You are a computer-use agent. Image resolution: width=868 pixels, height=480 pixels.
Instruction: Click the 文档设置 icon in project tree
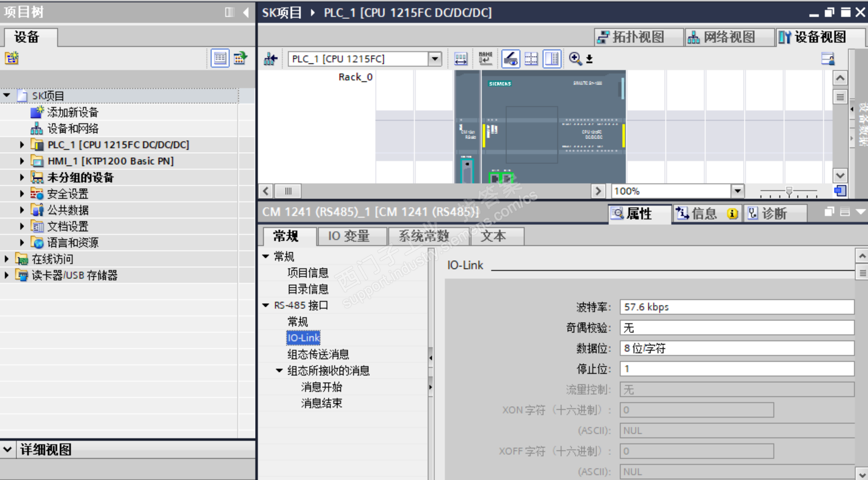[x=37, y=226]
